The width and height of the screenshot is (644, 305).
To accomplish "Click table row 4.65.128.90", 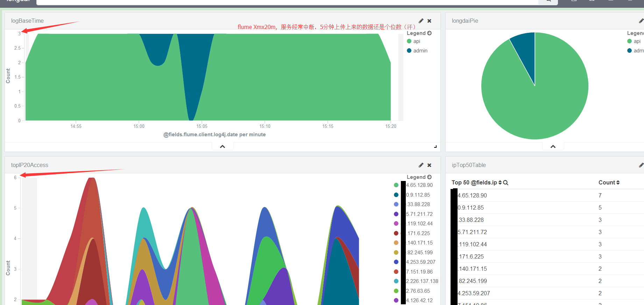I will (547, 195).
